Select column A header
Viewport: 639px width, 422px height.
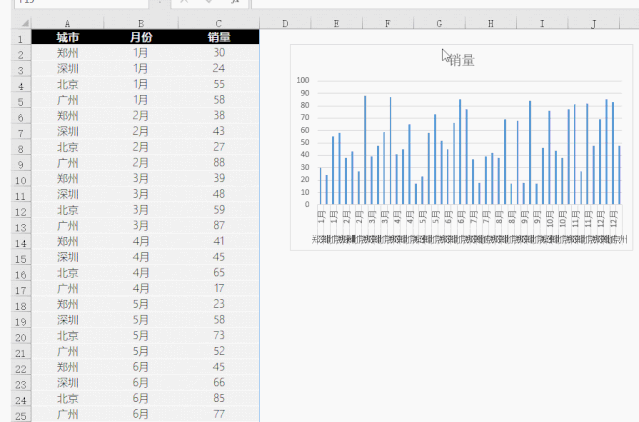pos(67,23)
